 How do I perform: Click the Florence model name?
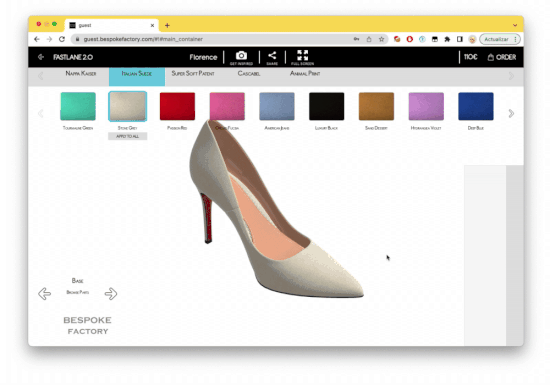pos(203,57)
